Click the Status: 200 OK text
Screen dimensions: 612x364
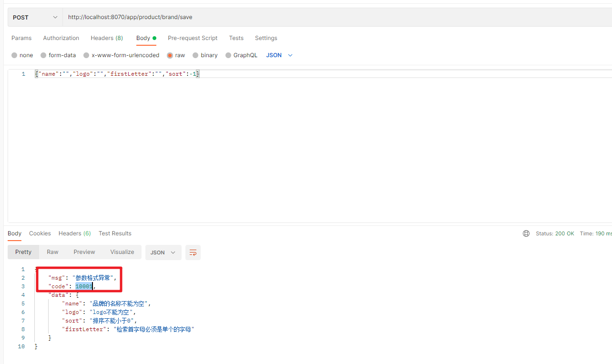555,233
